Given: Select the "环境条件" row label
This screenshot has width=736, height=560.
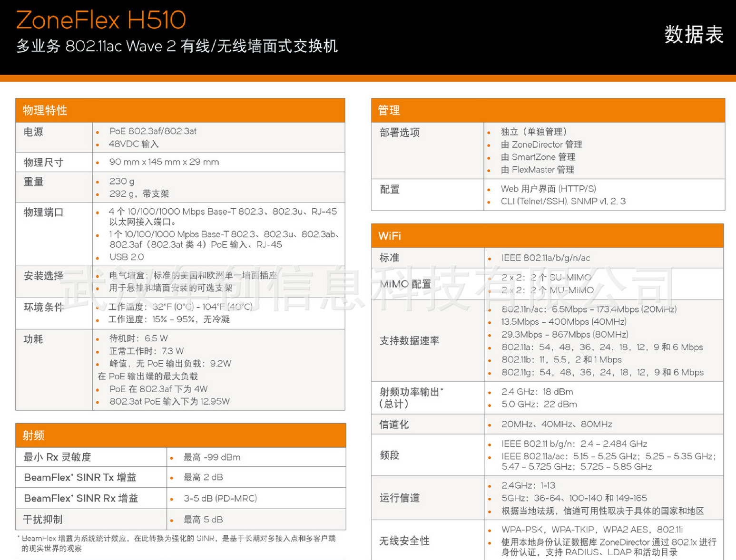Looking at the screenshot, I should pyautogui.click(x=43, y=307).
